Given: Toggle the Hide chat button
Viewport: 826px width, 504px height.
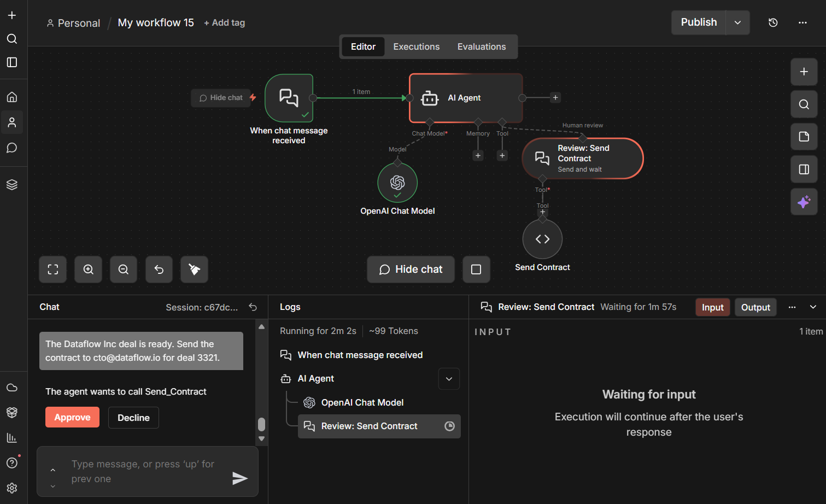Looking at the screenshot, I should click(411, 269).
